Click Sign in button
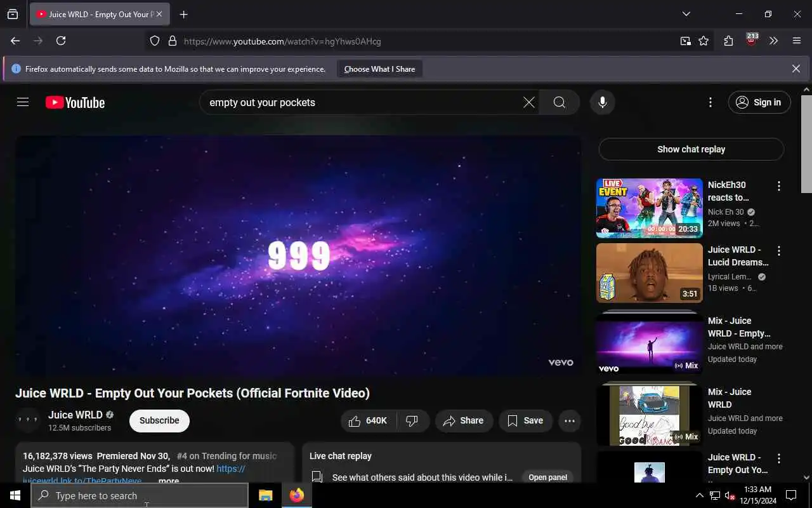Screen dimensions: 812x508 click(759, 102)
